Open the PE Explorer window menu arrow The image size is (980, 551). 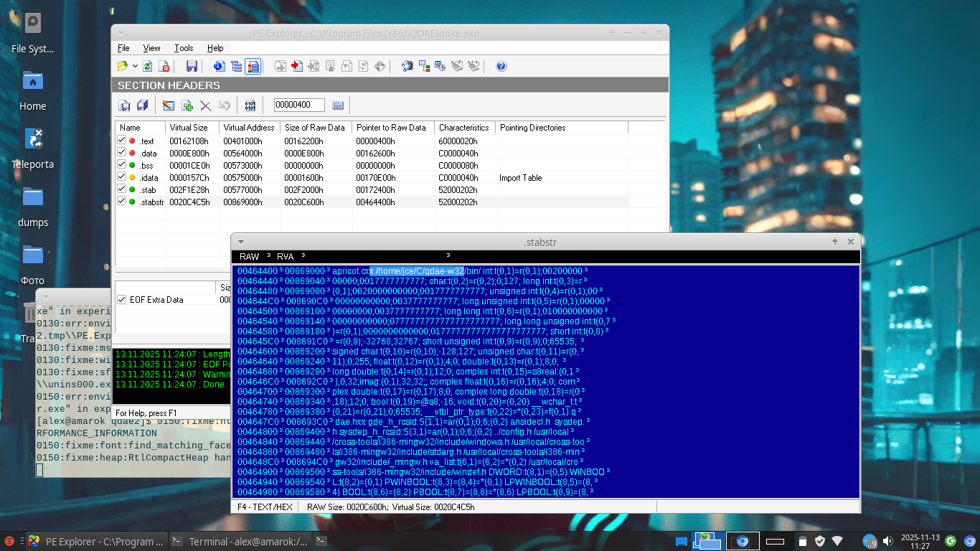point(121,34)
